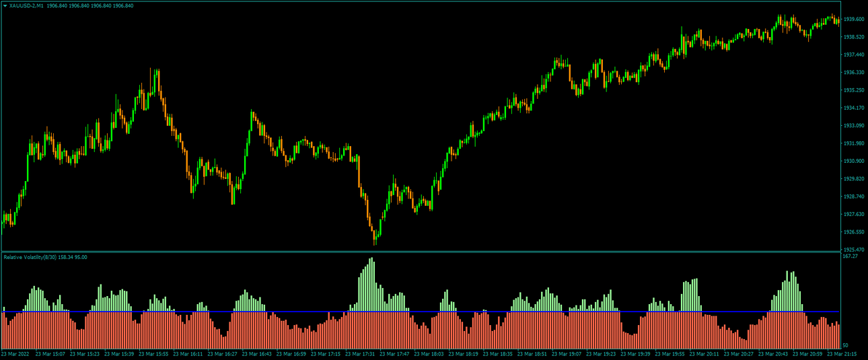Click the 23 Mar 19:23 time label
This screenshot has width=868, height=360.
coord(600,354)
